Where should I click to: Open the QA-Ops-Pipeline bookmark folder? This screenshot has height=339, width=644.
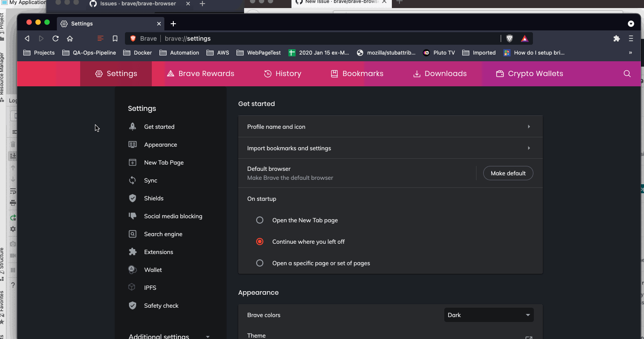[x=89, y=53]
